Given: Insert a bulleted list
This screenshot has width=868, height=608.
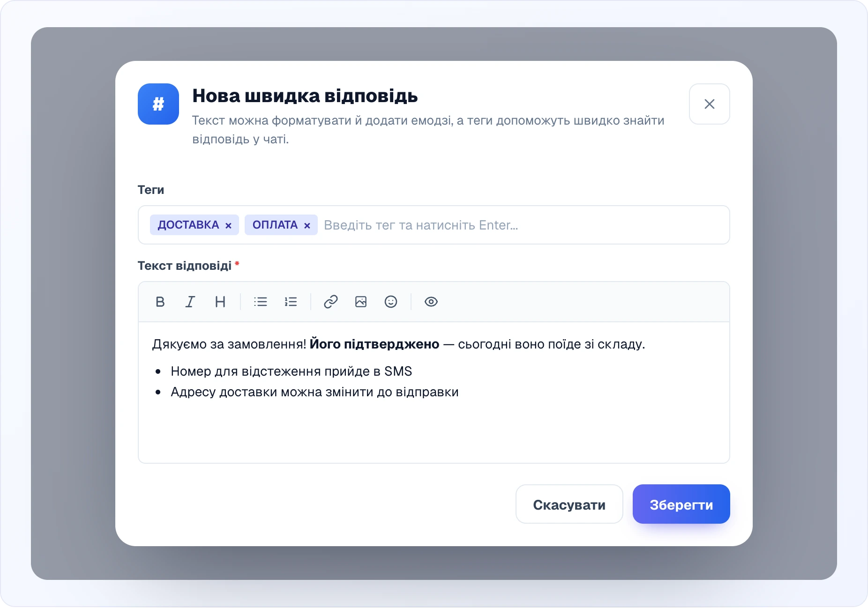Looking at the screenshot, I should [261, 302].
